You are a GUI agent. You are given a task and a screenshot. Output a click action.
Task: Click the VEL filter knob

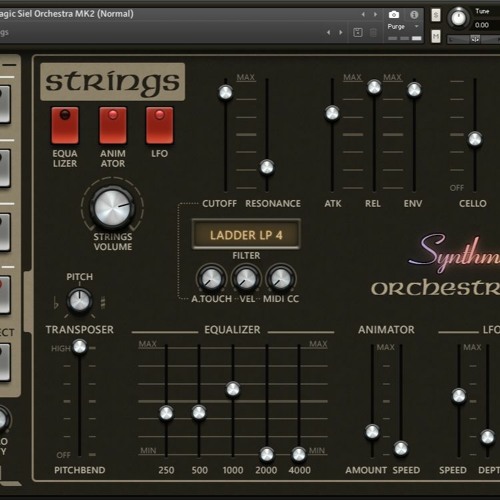pos(246,279)
